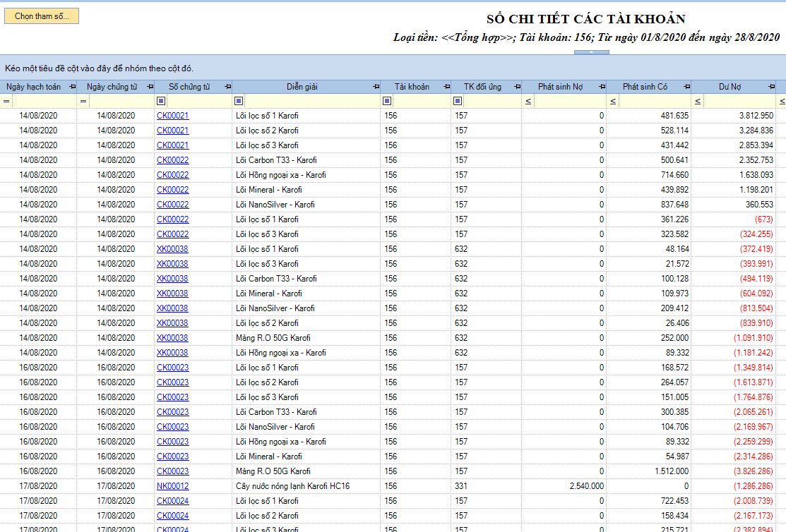Pin the TK đối ứng column
This screenshot has width=786, height=532.
coord(516,87)
